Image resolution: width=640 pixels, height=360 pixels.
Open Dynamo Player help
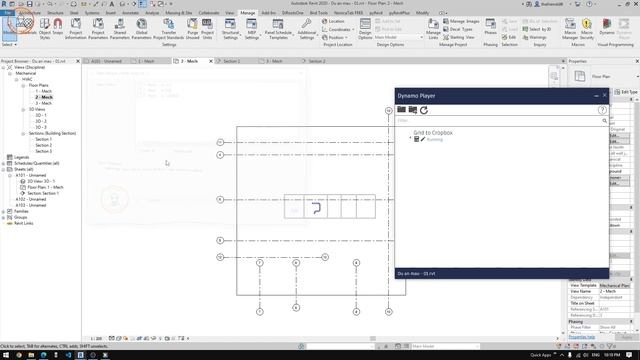(x=602, y=110)
